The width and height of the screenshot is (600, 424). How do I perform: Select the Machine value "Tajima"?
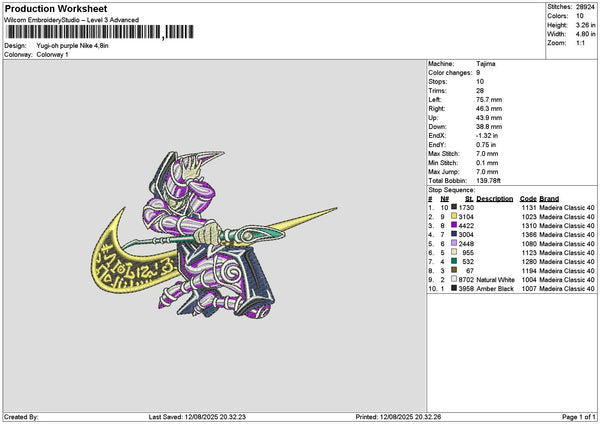pyautogui.click(x=486, y=64)
